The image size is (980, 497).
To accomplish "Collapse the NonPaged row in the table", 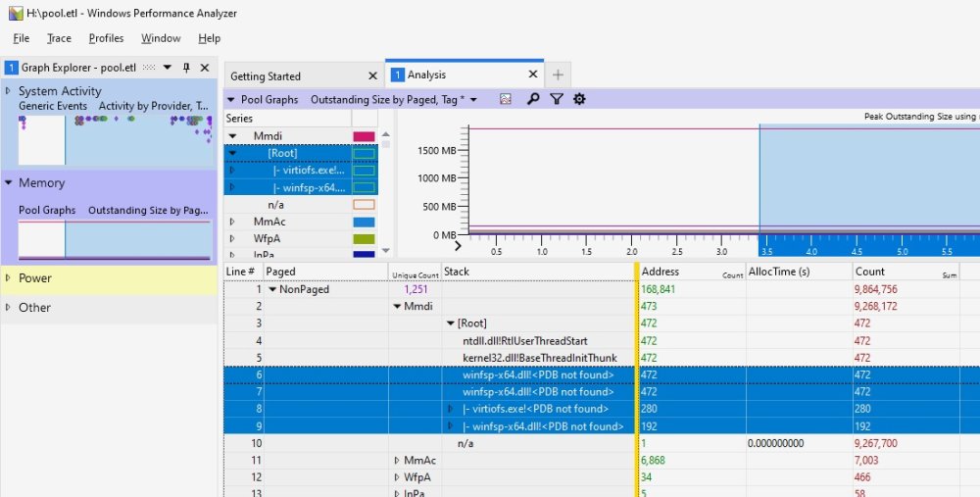I will [x=272, y=289].
